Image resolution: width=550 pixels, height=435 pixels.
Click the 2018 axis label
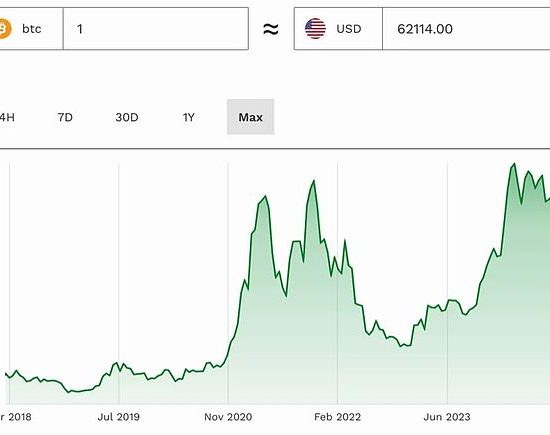[x=16, y=417]
